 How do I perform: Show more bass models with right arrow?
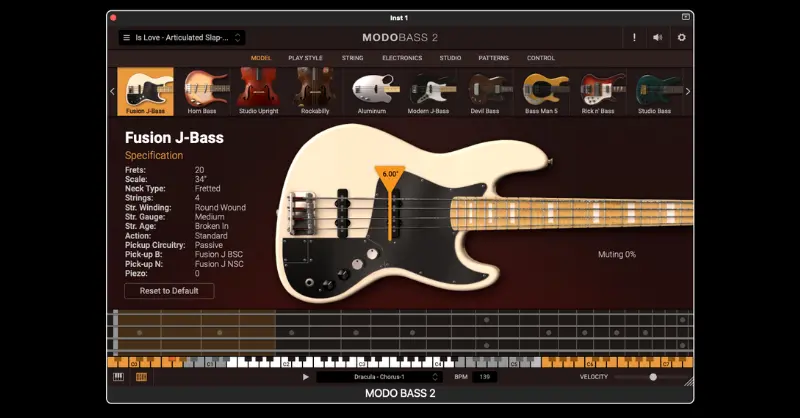688,91
